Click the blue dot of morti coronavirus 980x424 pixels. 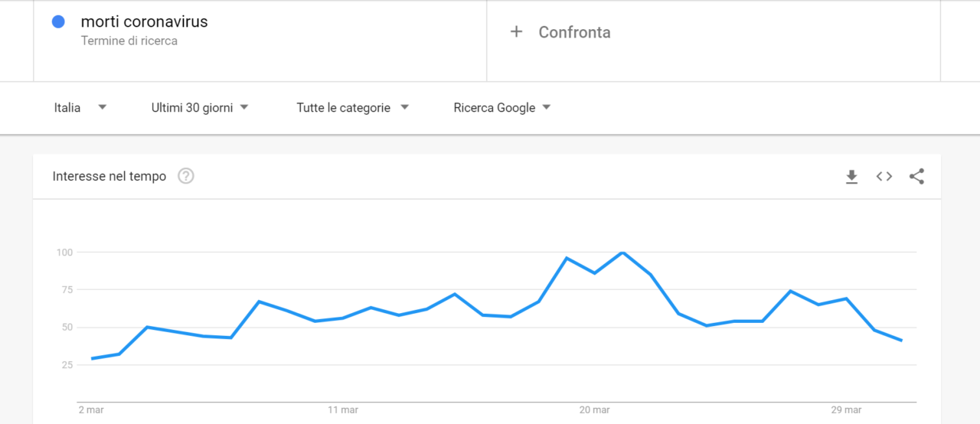pyautogui.click(x=58, y=22)
